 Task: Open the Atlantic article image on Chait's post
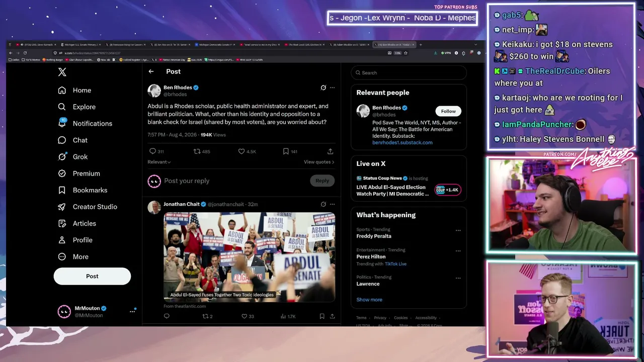[x=249, y=257]
